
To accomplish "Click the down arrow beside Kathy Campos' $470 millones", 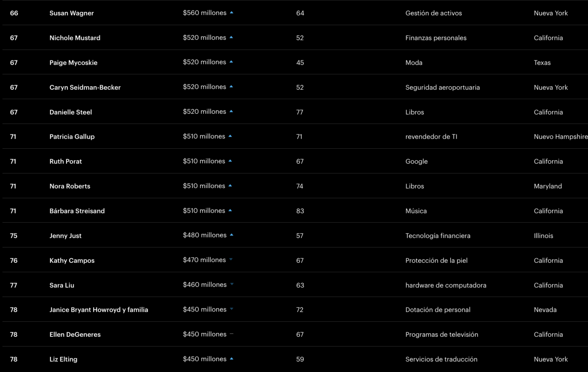I will [x=231, y=260].
